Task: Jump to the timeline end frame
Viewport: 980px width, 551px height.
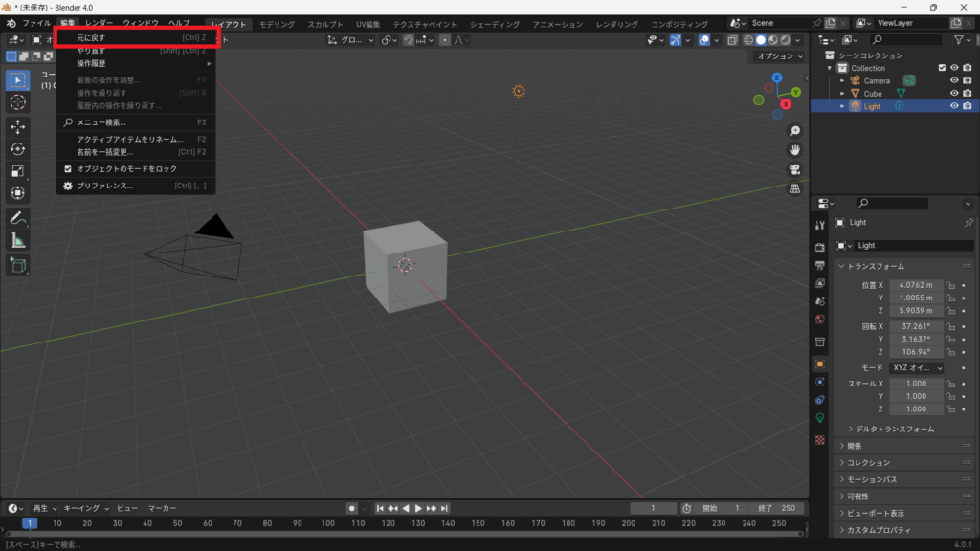Action: [444, 509]
